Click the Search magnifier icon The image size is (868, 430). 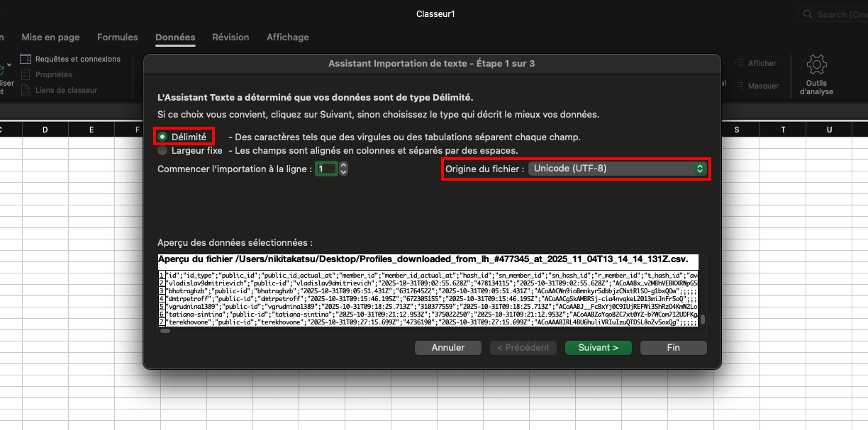pos(808,14)
